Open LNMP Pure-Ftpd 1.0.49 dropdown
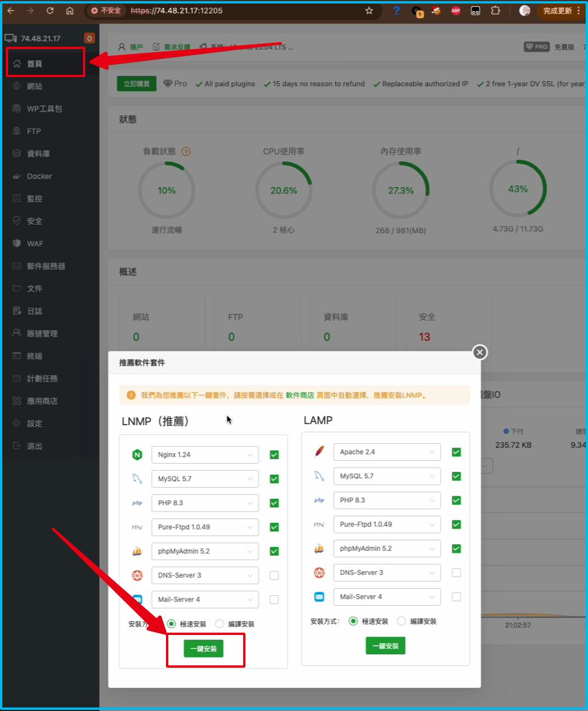Image resolution: width=588 pixels, height=711 pixels. [x=205, y=527]
